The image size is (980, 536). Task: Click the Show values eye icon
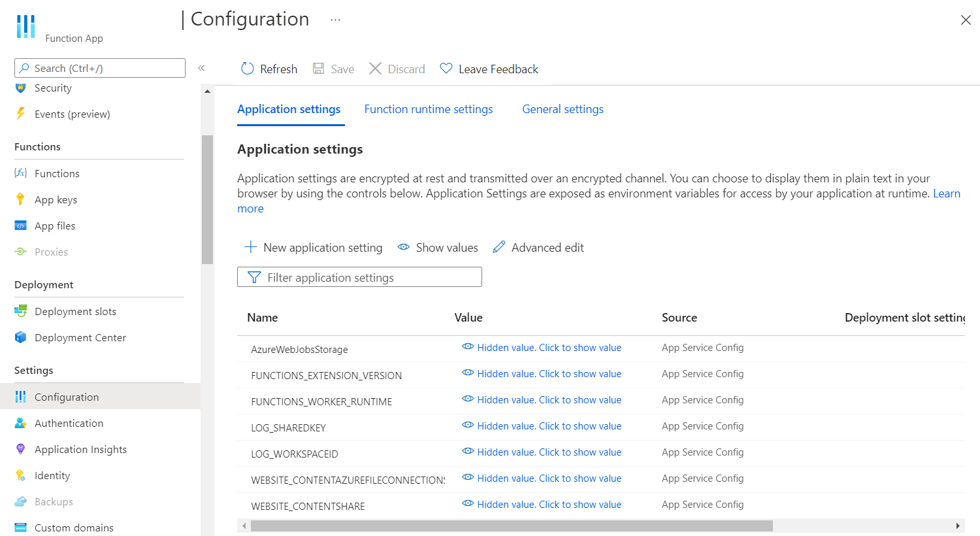tap(404, 247)
